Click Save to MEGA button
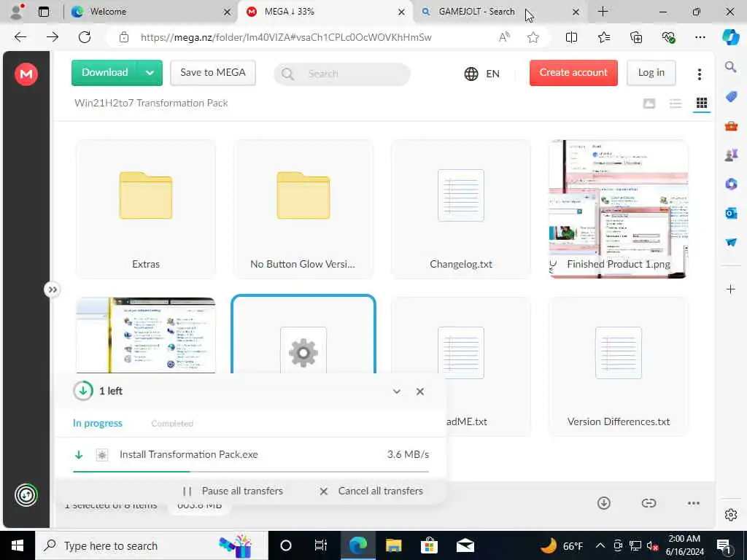Viewport: 747px width, 560px height. point(213,72)
